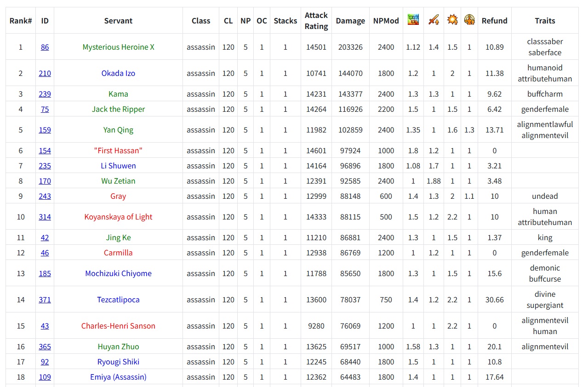Image resolution: width=588 pixels, height=387 pixels.
Task: Open servant ID 43 link
Action: (45, 326)
